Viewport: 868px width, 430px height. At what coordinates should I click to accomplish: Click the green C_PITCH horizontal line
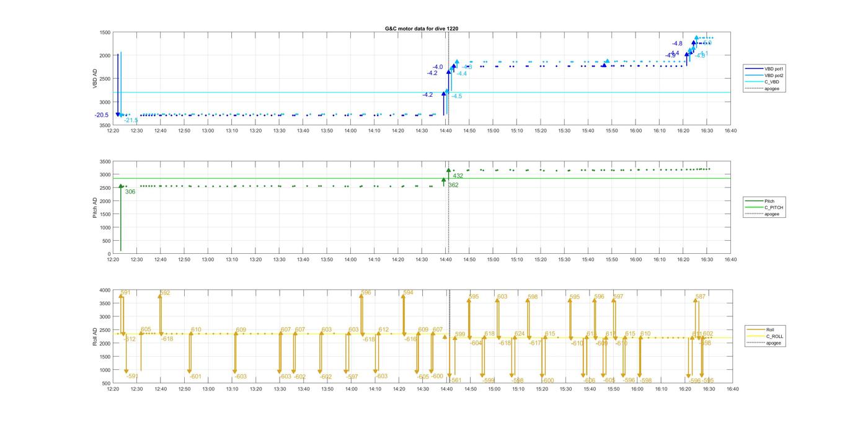[x=422, y=179]
